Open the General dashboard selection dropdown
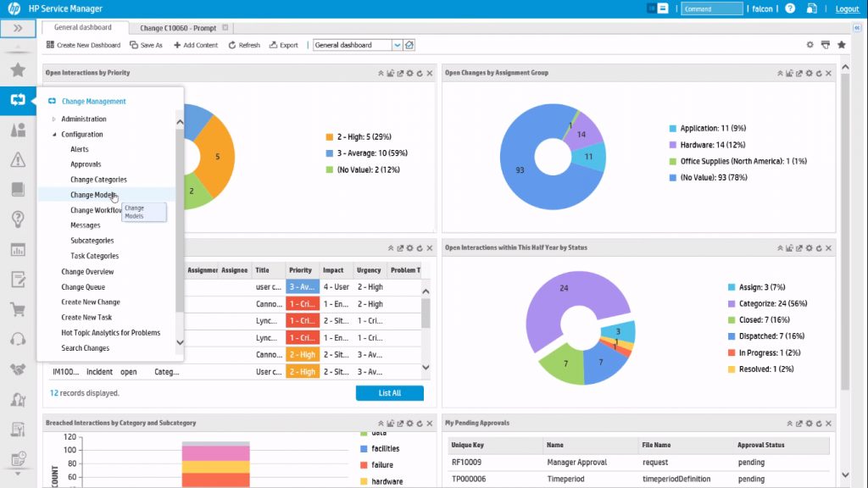The height and width of the screenshot is (488, 868). (x=397, y=44)
